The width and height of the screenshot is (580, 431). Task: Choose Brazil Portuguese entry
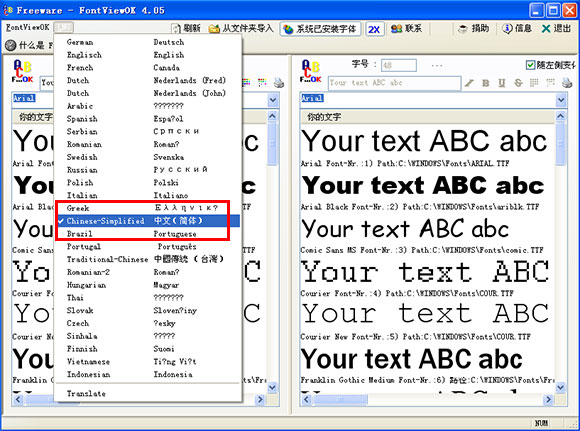148,234
